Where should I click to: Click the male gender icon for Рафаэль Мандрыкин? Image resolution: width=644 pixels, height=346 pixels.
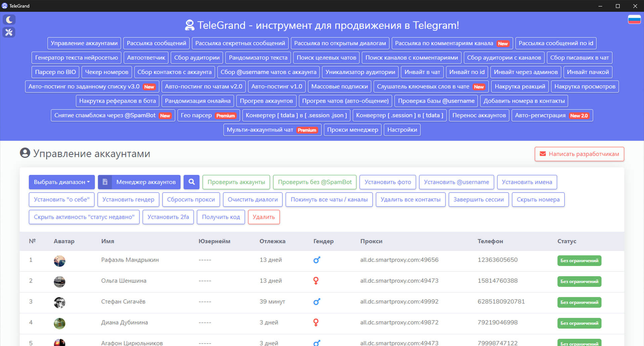[316, 260]
